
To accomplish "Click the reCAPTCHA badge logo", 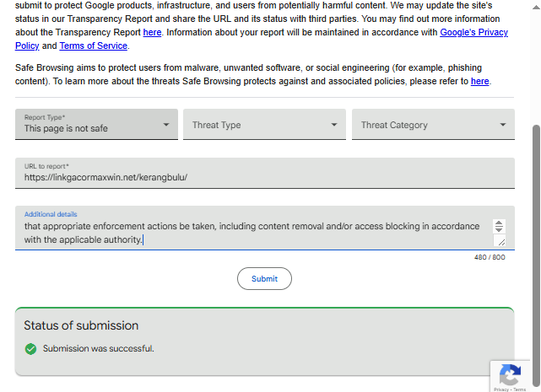I will point(510,374).
